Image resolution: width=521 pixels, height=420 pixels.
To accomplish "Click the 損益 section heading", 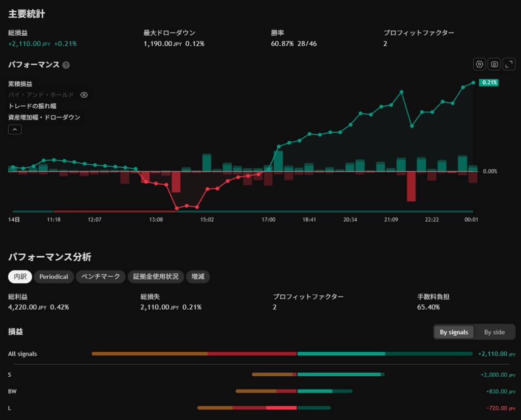I will coord(16,332).
